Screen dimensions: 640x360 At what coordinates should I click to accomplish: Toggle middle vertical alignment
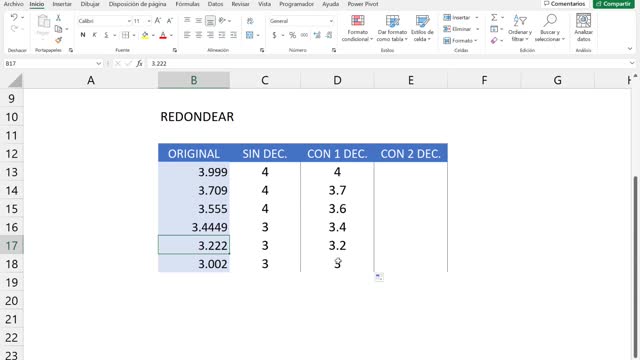pos(198,20)
